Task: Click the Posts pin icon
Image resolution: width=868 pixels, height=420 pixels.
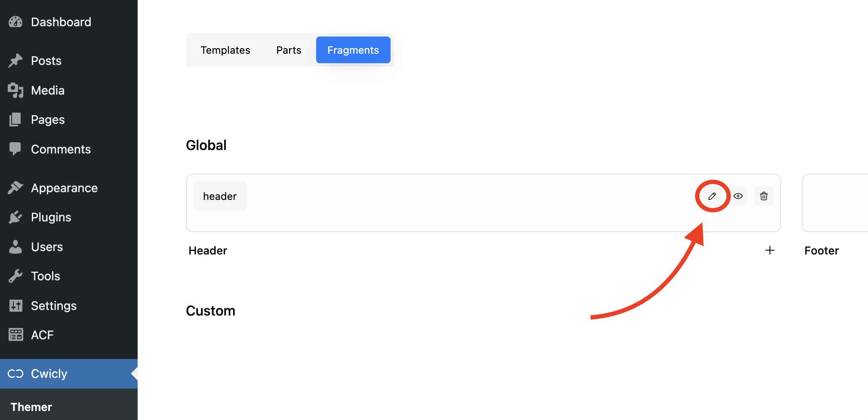Action: 15,61
